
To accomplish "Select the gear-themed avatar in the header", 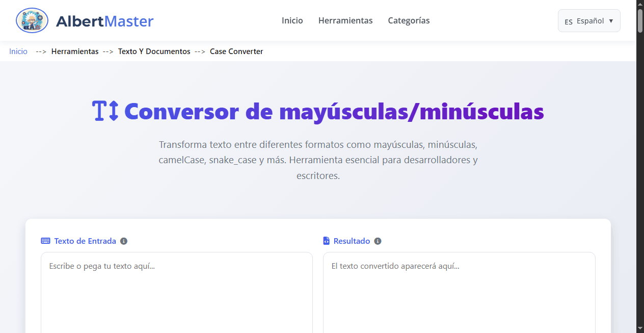I will point(32,20).
